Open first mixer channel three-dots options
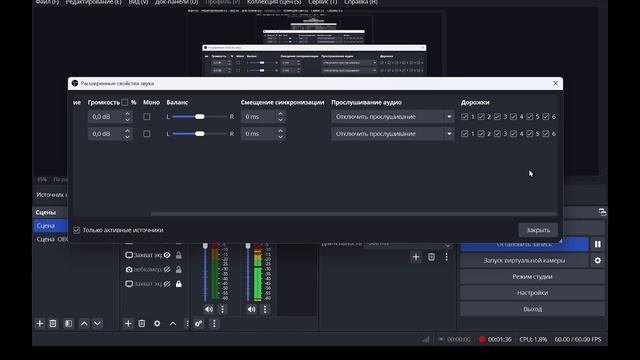This screenshot has height=360, width=640. tap(222, 309)
